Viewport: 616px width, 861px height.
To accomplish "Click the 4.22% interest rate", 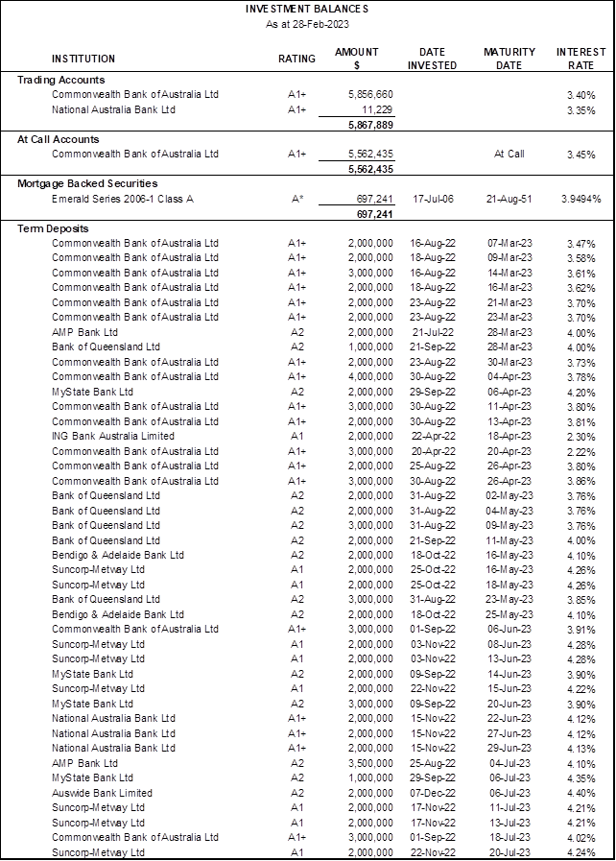I will coord(581,690).
